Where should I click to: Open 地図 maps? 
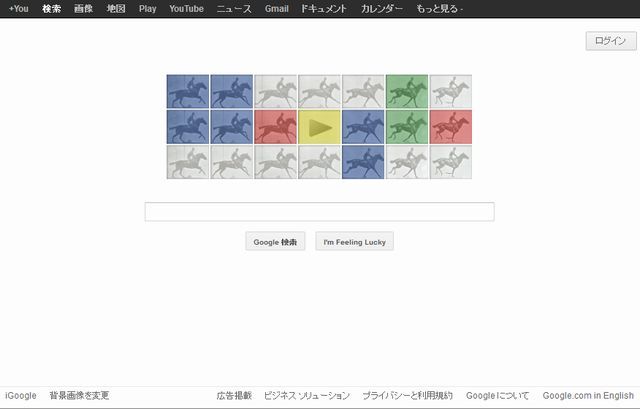(x=116, y=9)
